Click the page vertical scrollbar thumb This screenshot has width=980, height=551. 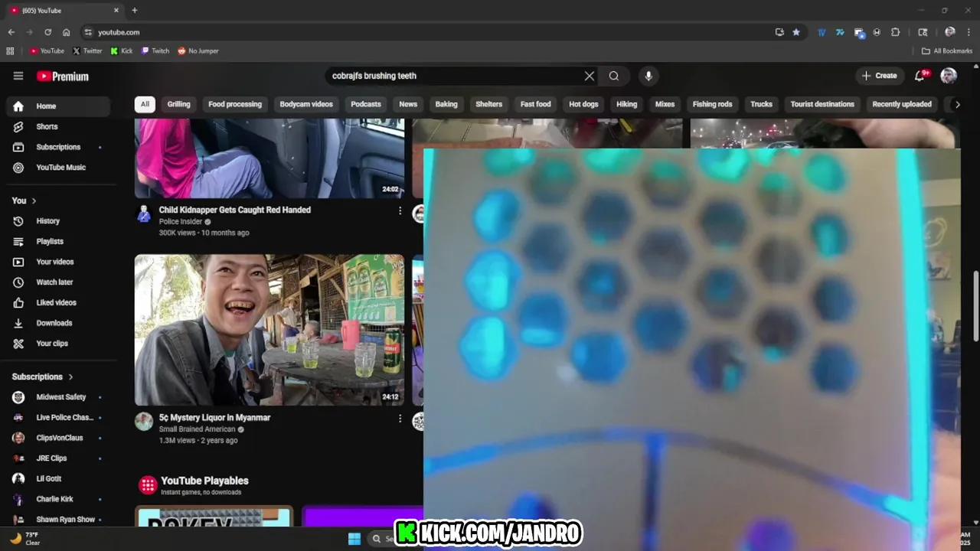tap(975, 306)
